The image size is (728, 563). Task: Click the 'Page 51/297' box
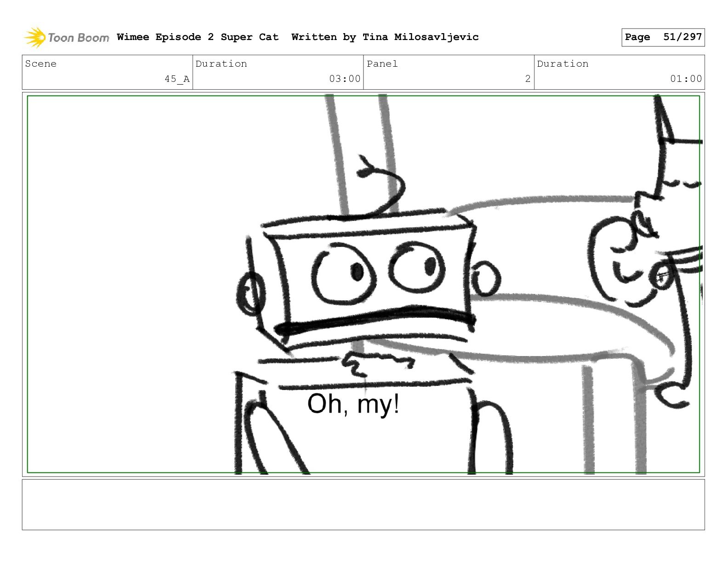[663, 37]
